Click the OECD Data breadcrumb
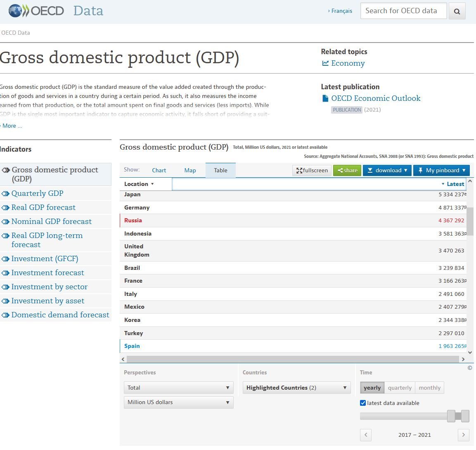The width and height of the screenshot is (476, 450). pos(16,33)
